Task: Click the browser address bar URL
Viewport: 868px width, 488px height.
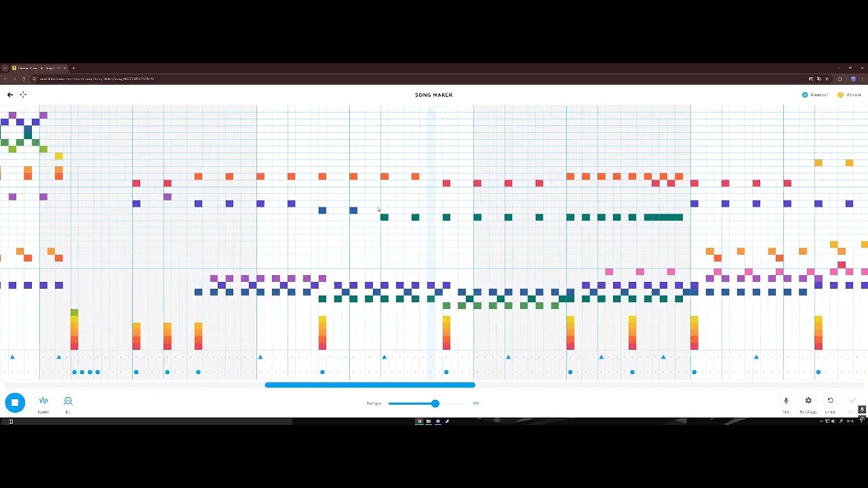Action: click(x=97, y=79)
